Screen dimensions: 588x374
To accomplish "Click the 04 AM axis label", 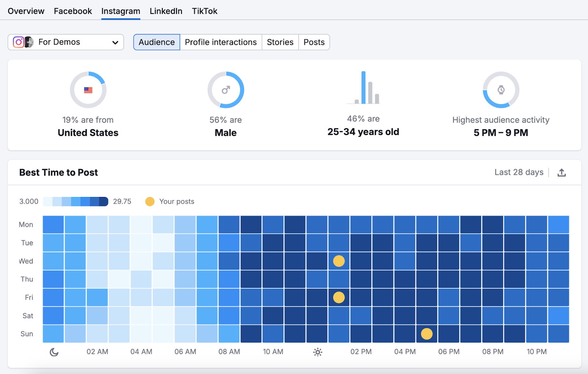I will [x=141, y=352].
